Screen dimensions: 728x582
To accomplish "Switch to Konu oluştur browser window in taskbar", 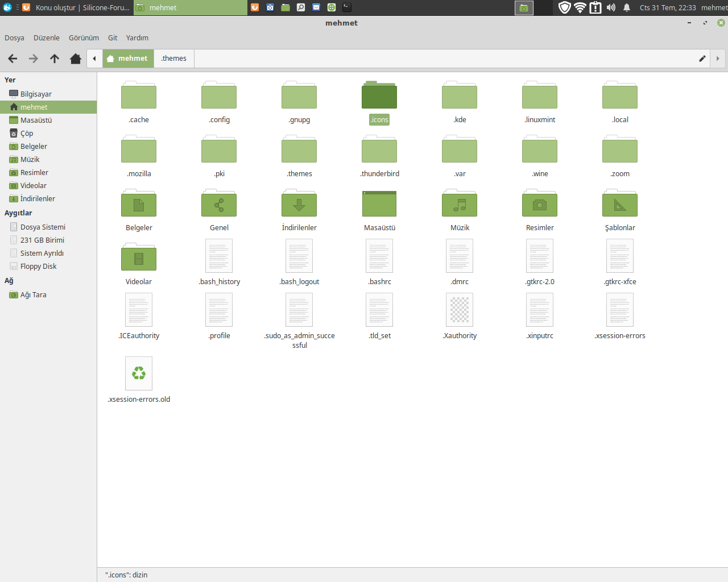I will [76, 7].
